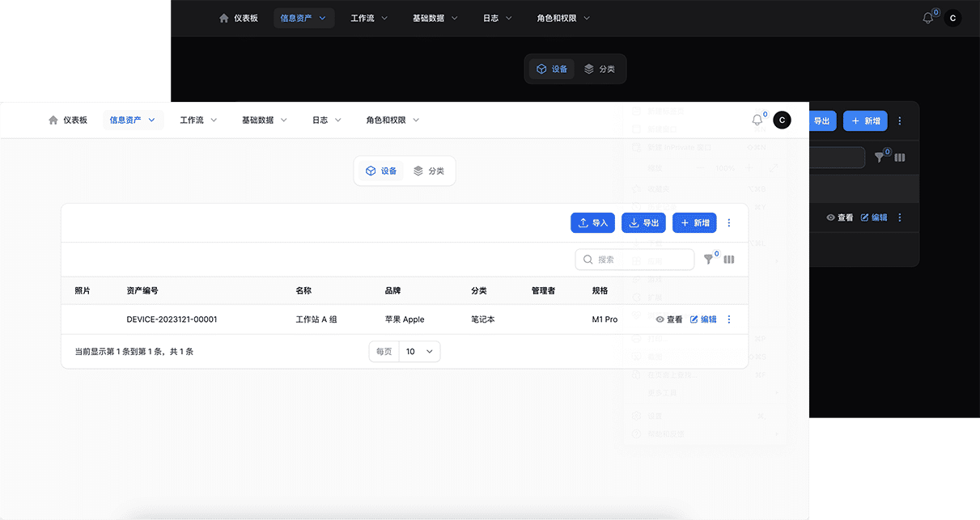
Task: Click the 搜索 search field in the light window
Action: (634, 260)
